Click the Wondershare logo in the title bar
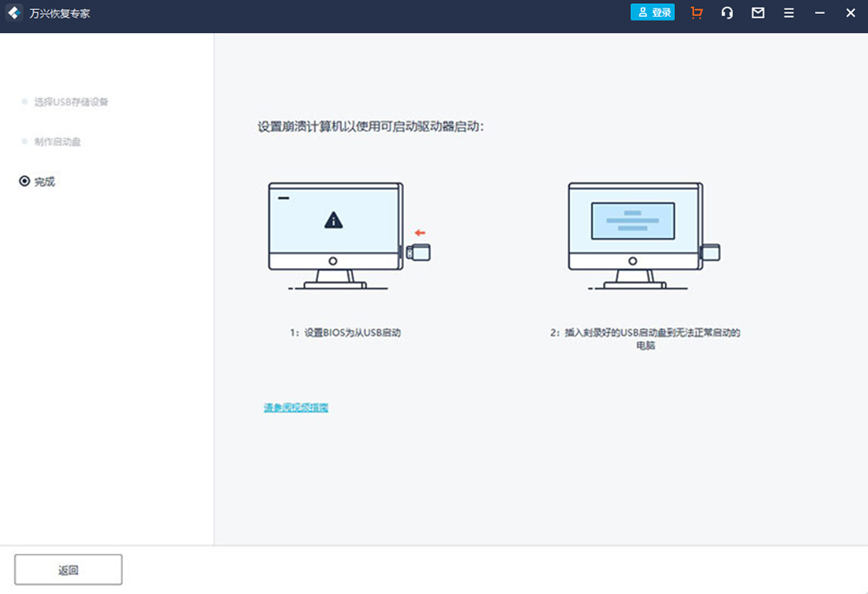Viewport: 868px width, 594px height. tap(14, 12)
